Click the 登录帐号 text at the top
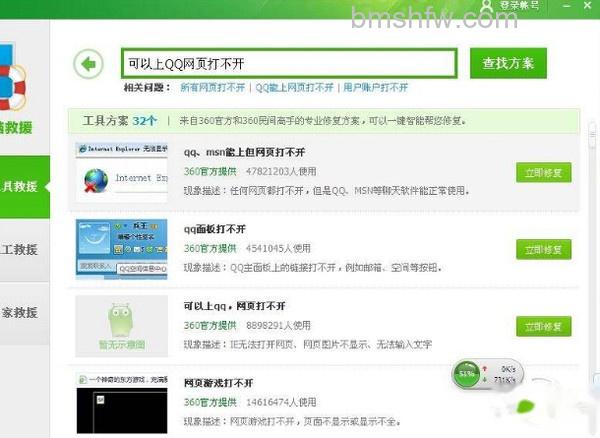The height and width of the screenshot is (438, 600). pyautogui.click(x=520, y=5)
